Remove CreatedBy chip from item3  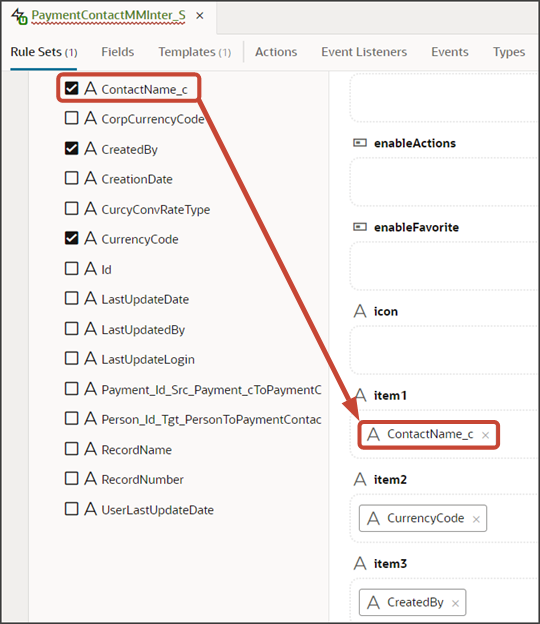click(455, 603)
